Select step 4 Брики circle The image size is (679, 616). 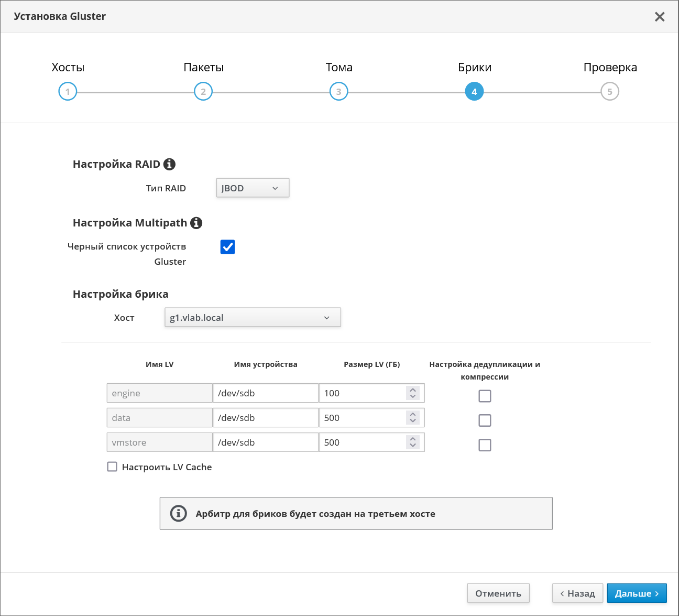pos(474,92)
